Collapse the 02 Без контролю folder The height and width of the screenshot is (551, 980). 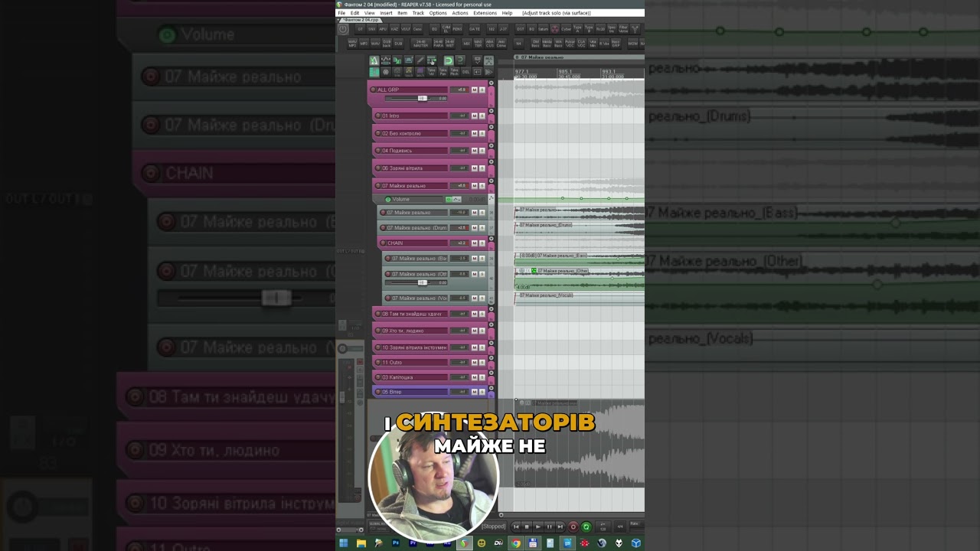[x=492, y=127]
